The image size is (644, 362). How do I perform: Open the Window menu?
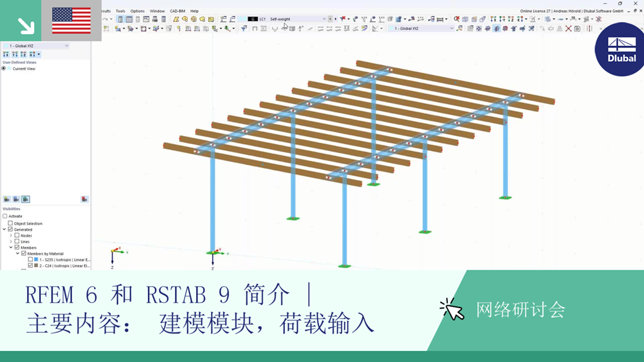point(157,11)
